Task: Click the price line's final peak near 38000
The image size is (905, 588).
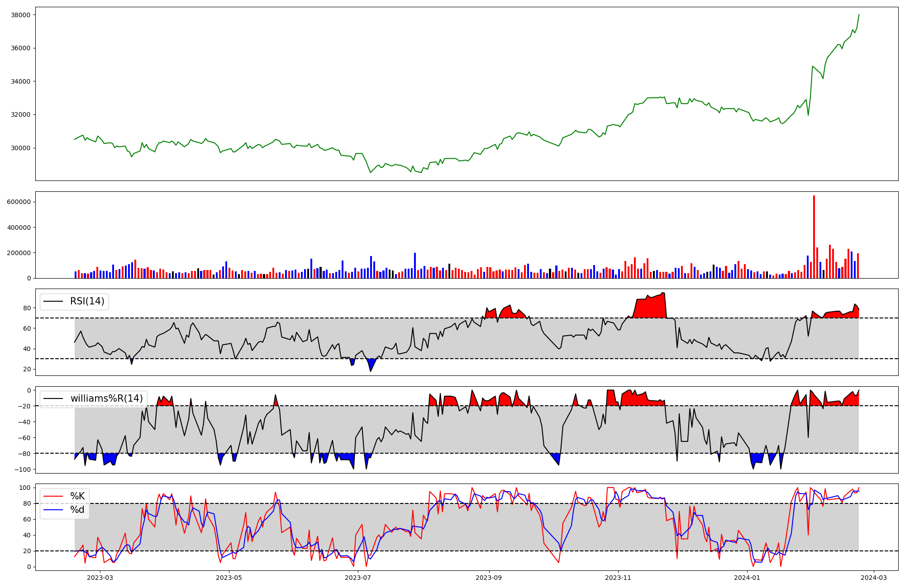Action: (x=858, y=15)
